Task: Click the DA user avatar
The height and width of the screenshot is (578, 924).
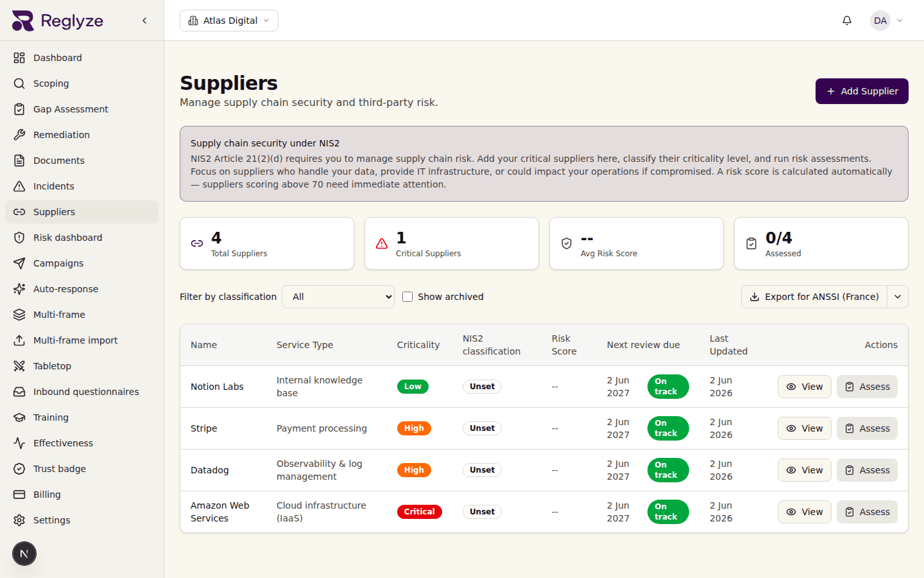Action: pos(880,21)
